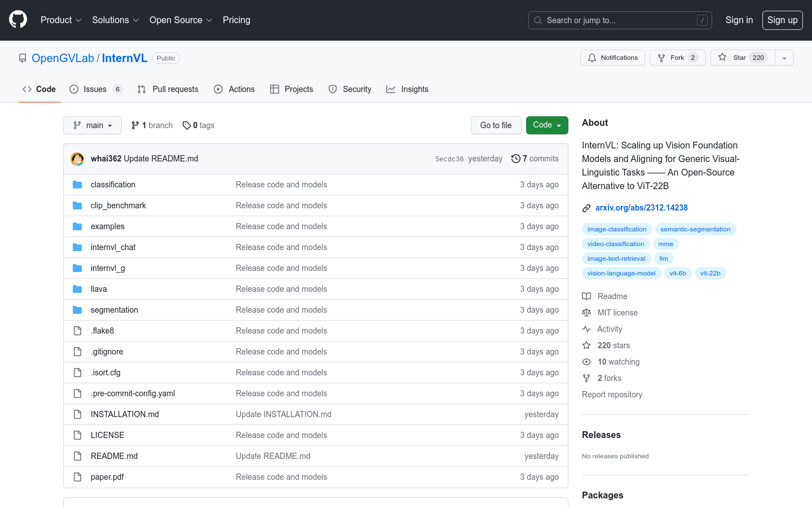Expand the star lists dropdown arrow
This screenshot has width=812, height=508.
(784, 58)
